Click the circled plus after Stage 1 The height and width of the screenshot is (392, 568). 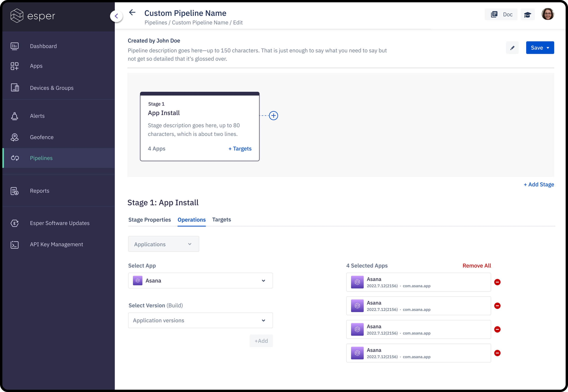click(x=273, y=116)
